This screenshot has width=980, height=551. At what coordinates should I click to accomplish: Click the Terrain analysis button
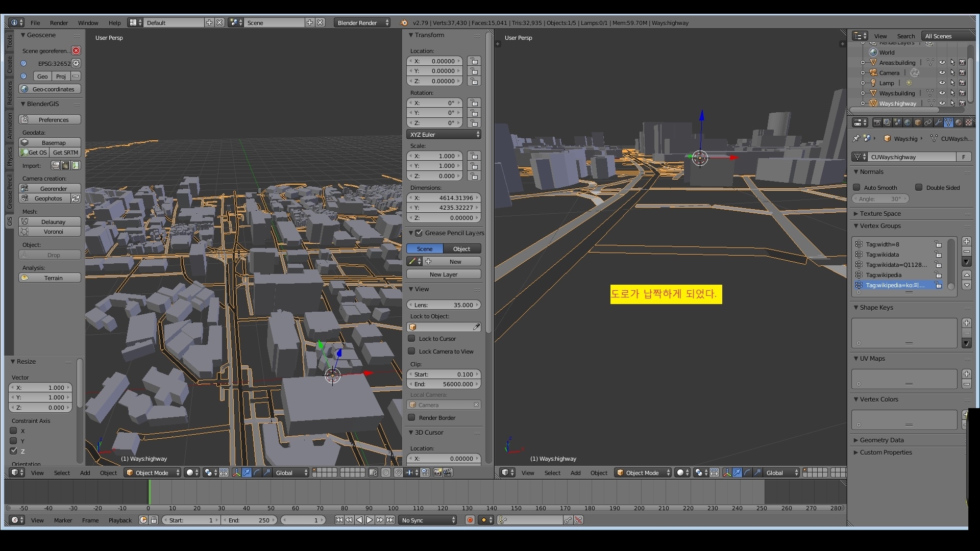pos(50,278)
